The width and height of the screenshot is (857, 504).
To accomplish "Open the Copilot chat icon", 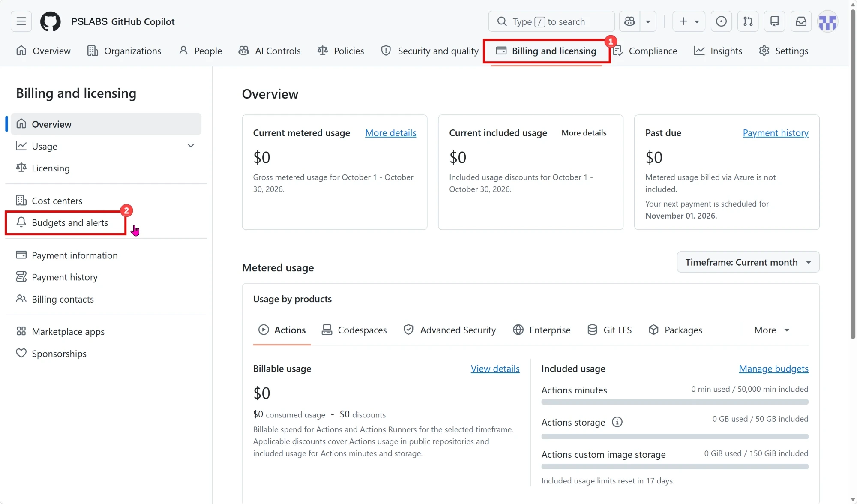I will [629, 21].
